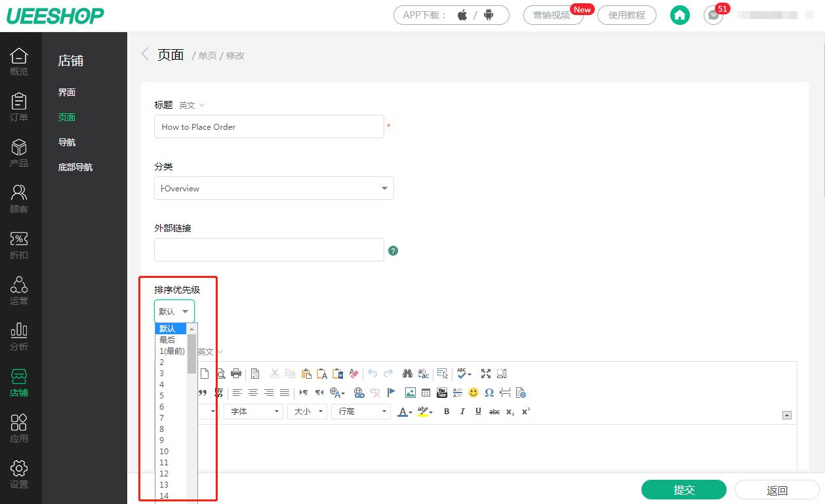Open 折扣 in left sidebar
Viewport: 825px width, 504px height.
[19, 246]
